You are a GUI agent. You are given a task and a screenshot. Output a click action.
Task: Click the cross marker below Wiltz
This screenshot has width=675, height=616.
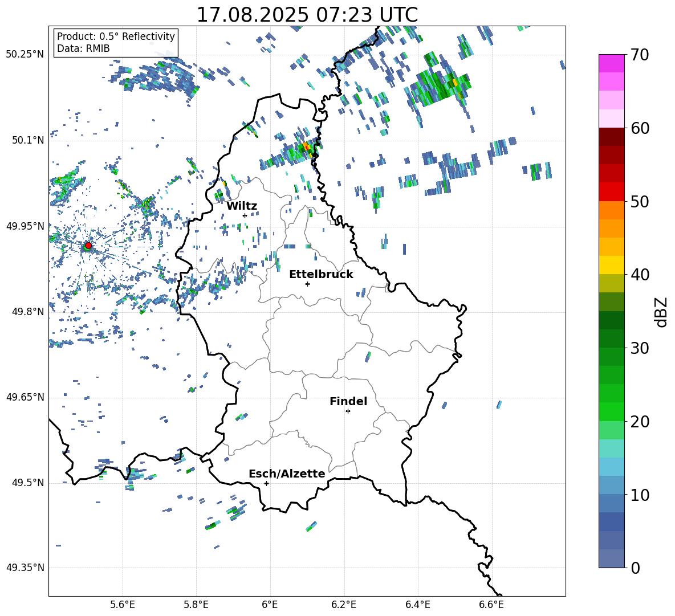[x=245, y=215]
